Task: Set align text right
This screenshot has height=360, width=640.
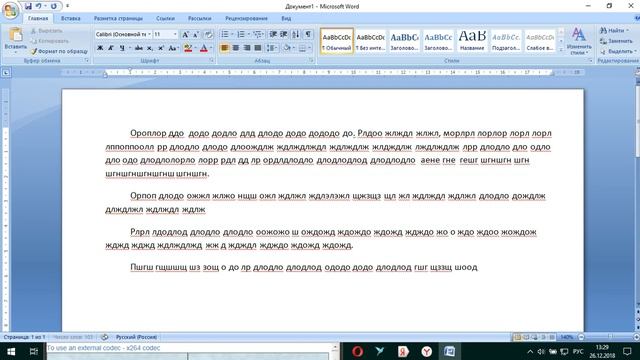Action: tap(247, 48)
